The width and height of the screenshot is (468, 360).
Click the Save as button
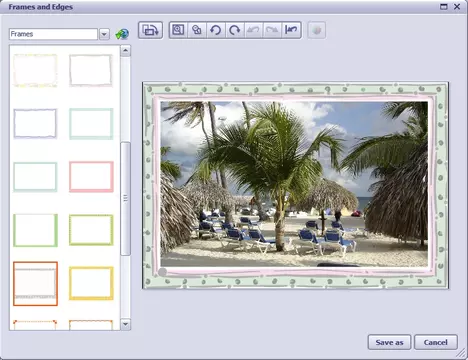(389, 342)
